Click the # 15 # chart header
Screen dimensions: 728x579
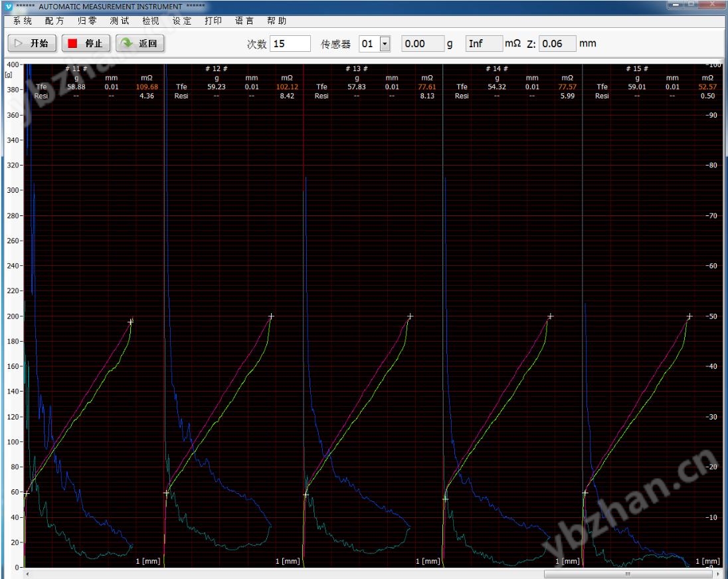point(637,68)
